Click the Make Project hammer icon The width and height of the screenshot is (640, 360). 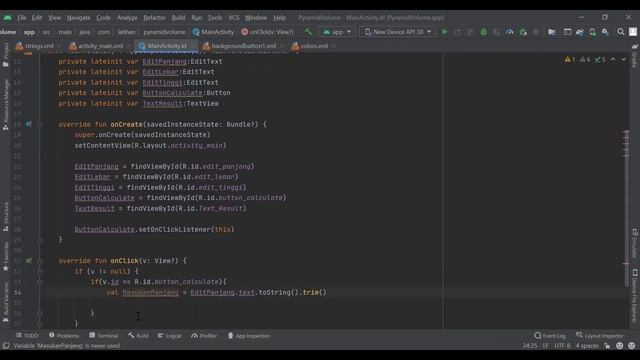click(308, 32)
